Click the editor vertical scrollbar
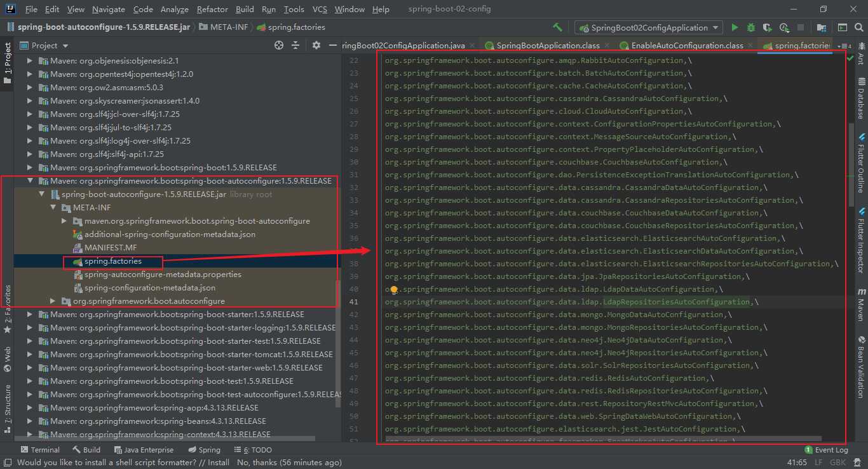This screenshot has width=868, height=469. point(851,164)
